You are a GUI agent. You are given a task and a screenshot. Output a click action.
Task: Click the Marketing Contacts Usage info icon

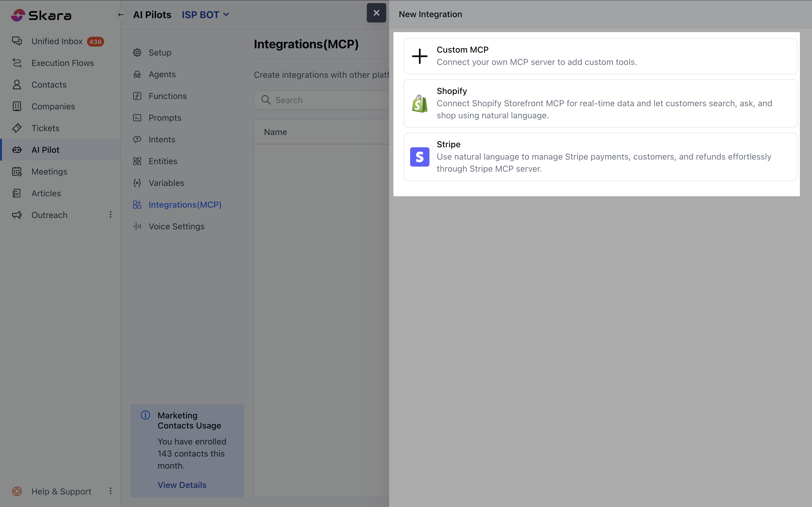[145, 415]
